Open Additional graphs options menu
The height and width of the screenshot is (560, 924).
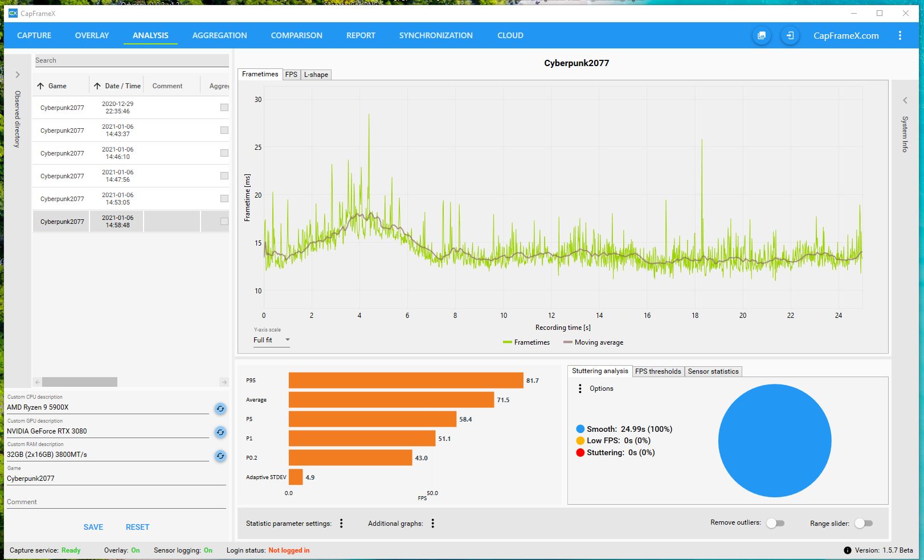433,524
